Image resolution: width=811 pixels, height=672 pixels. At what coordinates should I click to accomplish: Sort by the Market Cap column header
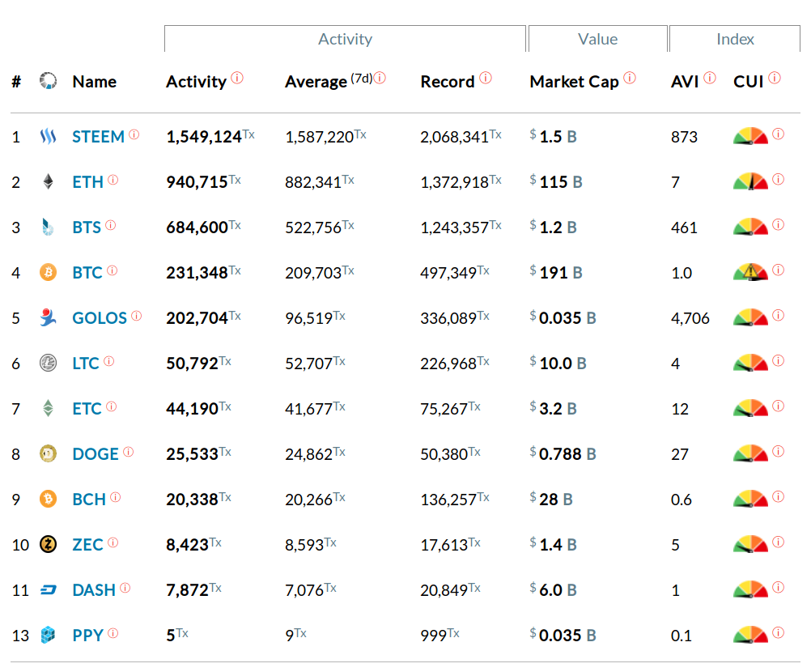(x=574, y=82)
